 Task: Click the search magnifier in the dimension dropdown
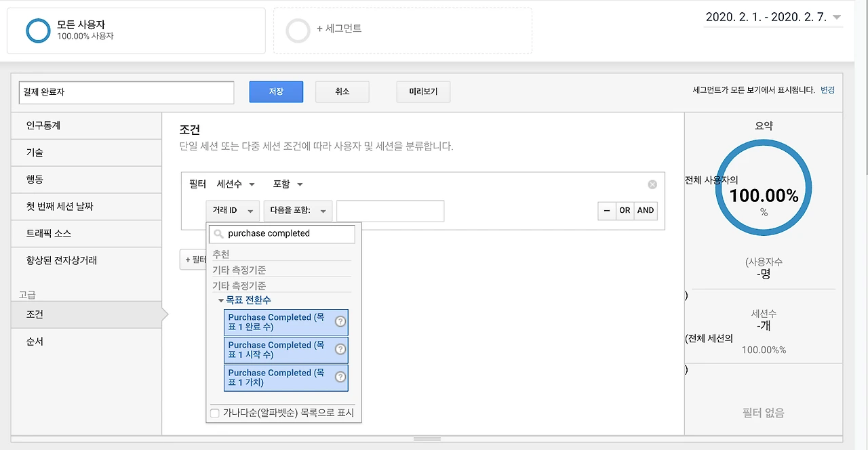[218, 234]
